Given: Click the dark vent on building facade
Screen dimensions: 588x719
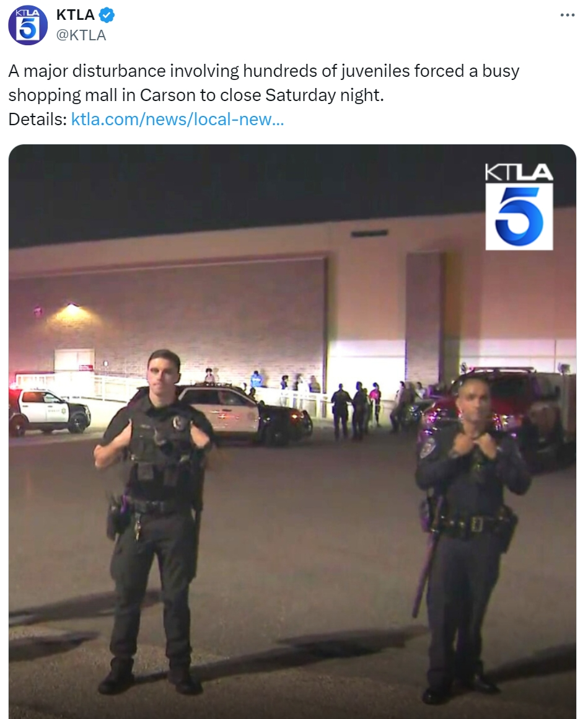Looking at the screenshot, I should coord(369,234).
